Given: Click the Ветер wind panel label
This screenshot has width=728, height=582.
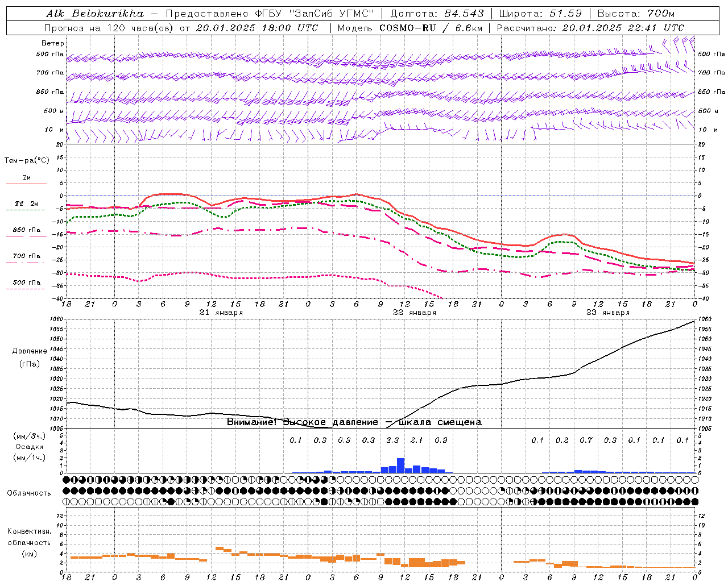Looking at the screenshot, I should tap(53, 43).
